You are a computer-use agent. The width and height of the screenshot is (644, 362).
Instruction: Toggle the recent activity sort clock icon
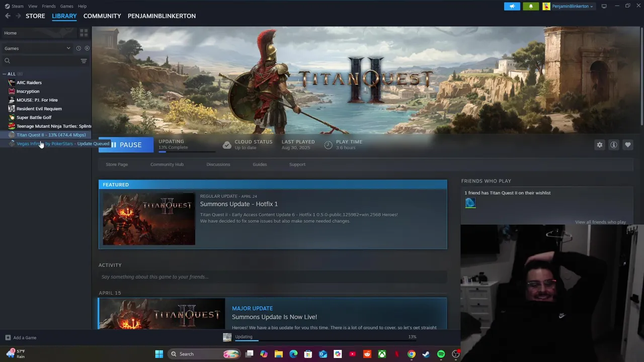(78, 48)
